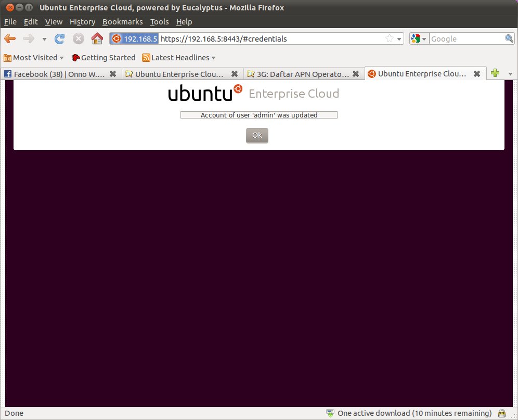Bookmark this page with star icon
The image size is (518, 420).
tap(389, 38)
